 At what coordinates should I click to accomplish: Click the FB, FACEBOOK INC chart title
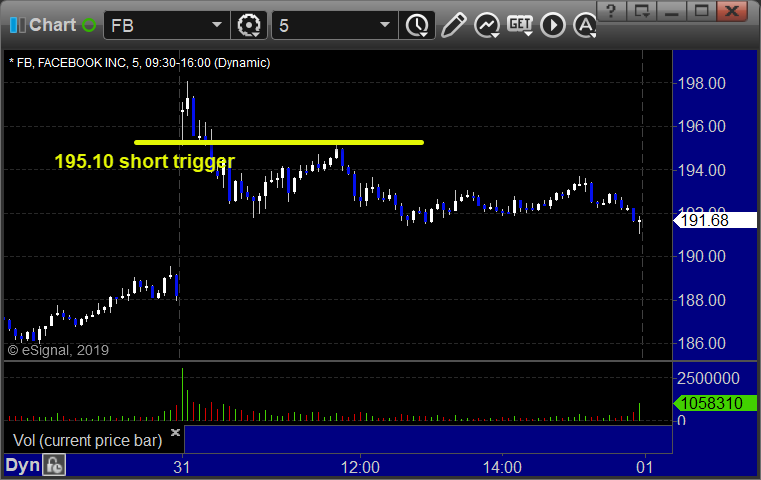click(139, 63)
